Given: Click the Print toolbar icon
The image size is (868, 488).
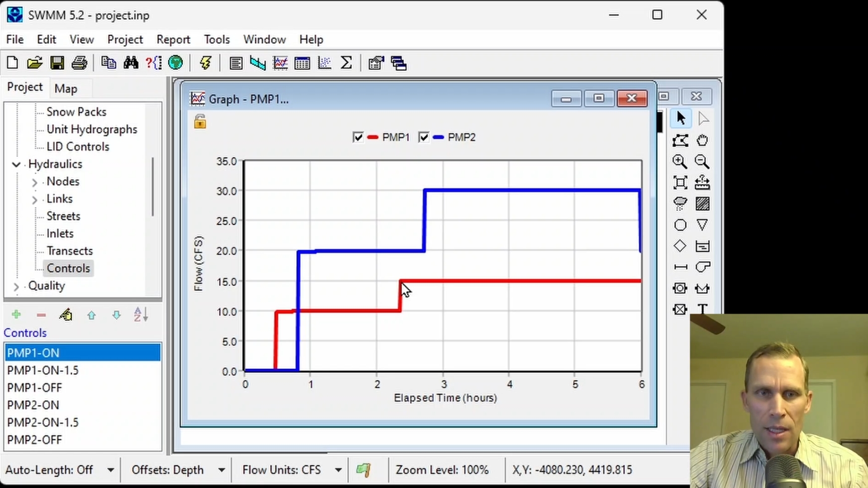Looking at the screenshot, I should [x=79, y=63].
